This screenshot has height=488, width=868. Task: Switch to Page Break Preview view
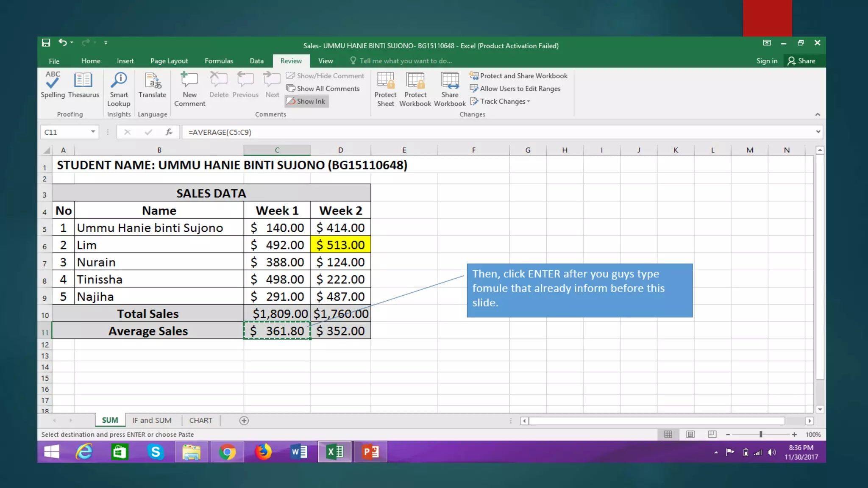[712, 434]
